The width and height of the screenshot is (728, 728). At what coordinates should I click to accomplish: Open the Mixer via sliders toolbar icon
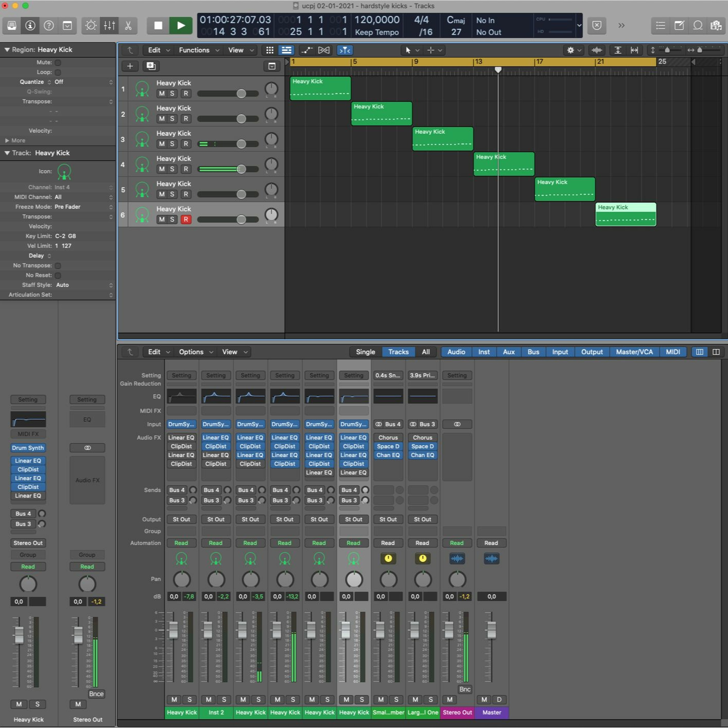point(109,26)
